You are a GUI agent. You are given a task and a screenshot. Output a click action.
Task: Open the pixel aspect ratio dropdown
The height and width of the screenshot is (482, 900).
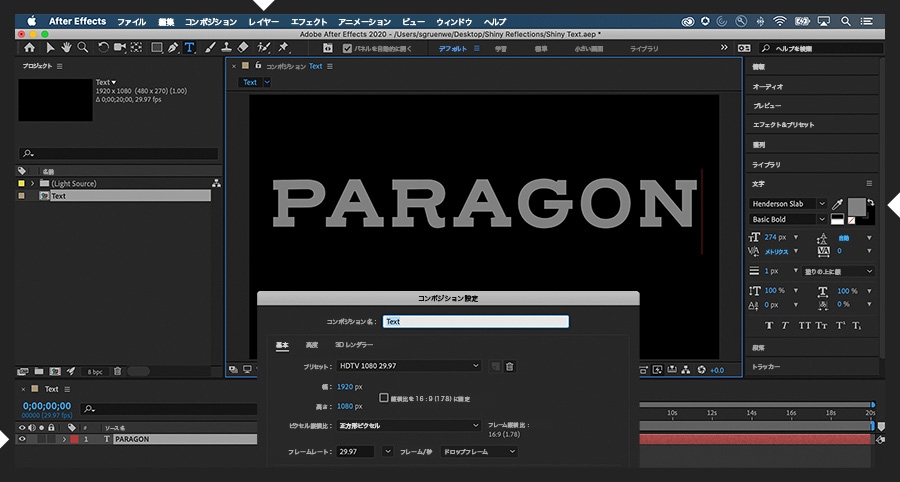[x=409, y=426]
